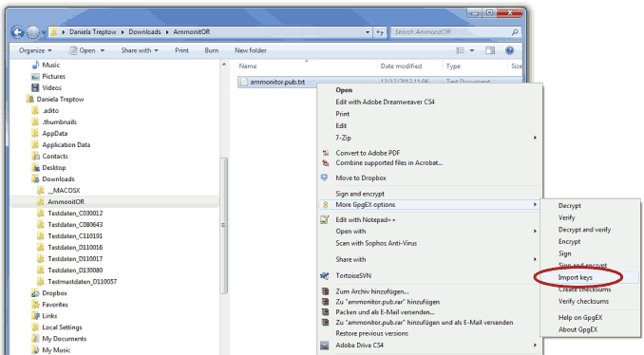This screenshot has height=355, width=644.
Task: Click the ammonitor.pub.txt file icon
Action: 244,82
